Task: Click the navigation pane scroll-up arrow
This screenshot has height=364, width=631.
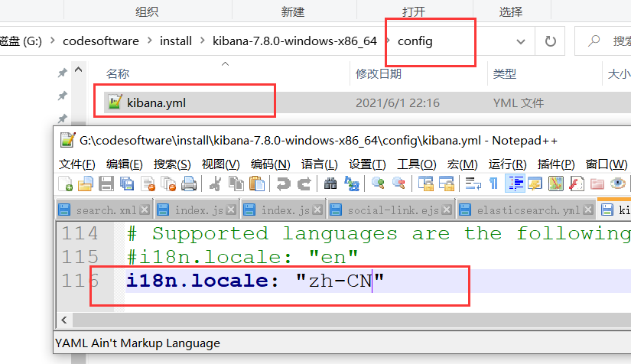Action: pyautogui.click(x=79, y=70)
